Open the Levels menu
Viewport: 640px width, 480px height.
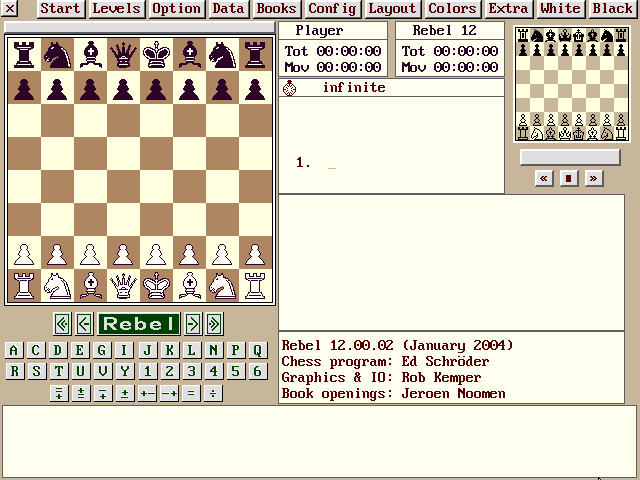pos(117,9)
